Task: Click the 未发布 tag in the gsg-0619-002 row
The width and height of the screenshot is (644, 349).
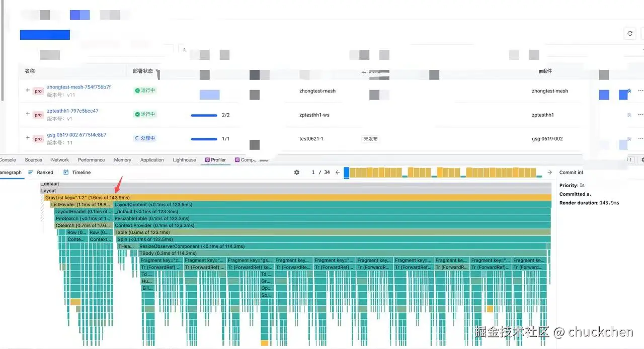Action: tap(370, 139)
